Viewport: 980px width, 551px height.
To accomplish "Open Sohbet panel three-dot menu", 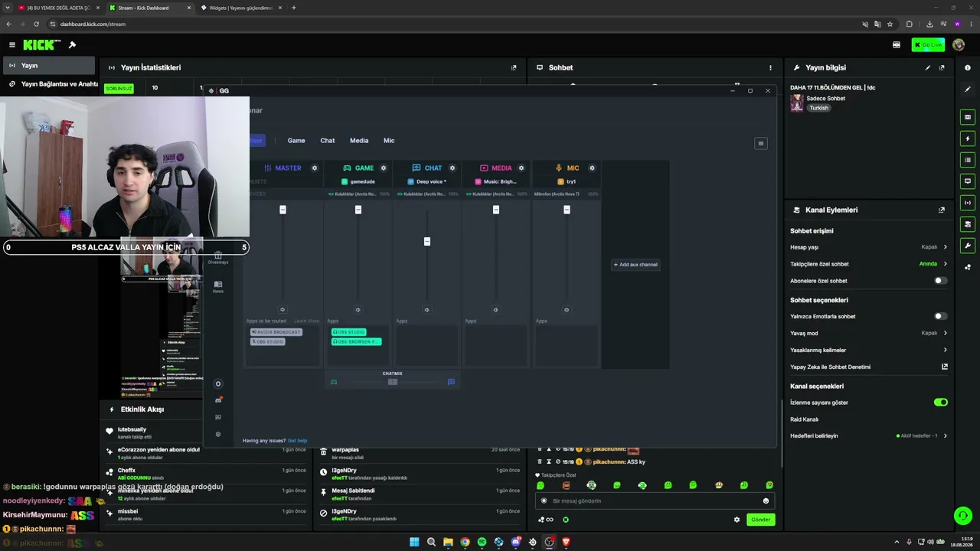I will tap(770, 67).
